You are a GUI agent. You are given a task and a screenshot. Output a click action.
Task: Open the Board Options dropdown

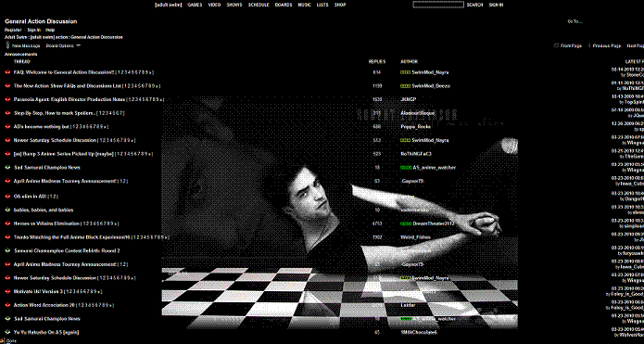(x=63, y=45)
